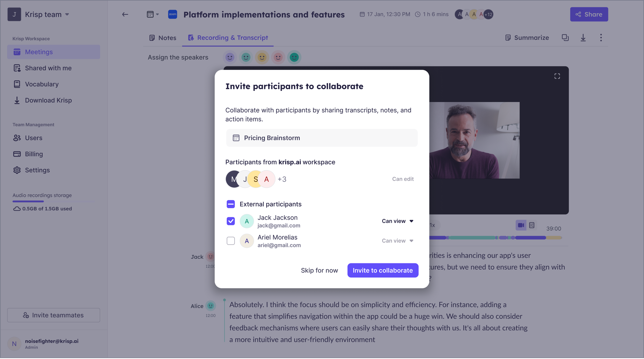
Task: Switch to video view icon
Action: tap(521, 225)
